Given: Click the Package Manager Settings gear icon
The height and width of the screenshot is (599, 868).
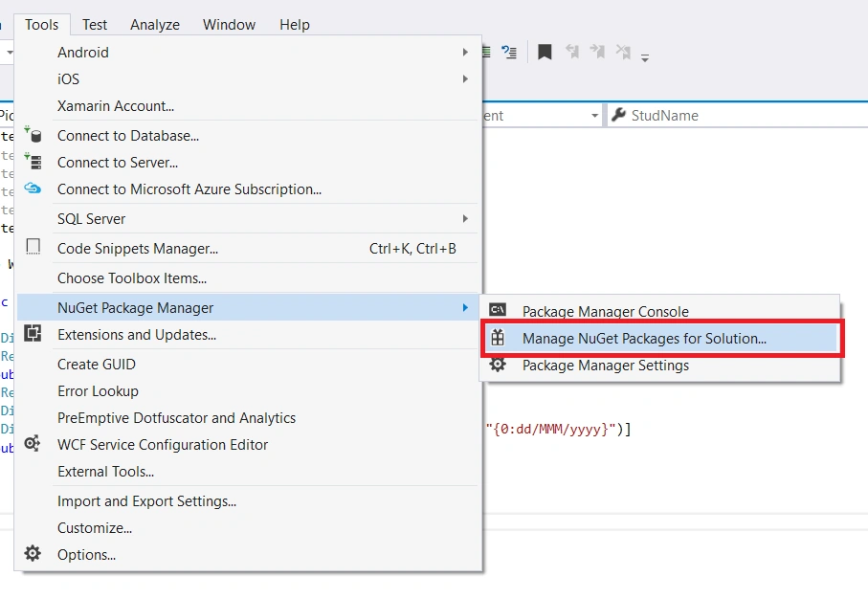Looking at the screenshot, I should point(498,365).
